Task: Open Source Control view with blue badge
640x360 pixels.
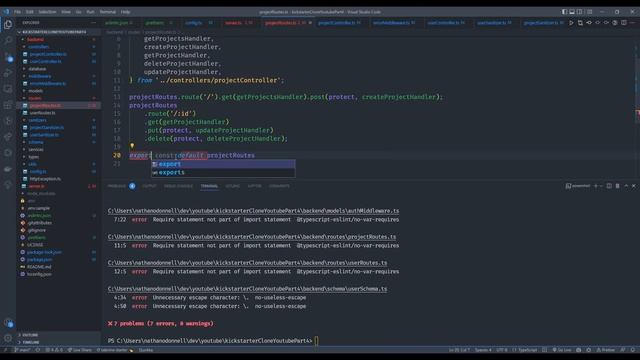Action: pyautogui.click(x=8, y=57)
